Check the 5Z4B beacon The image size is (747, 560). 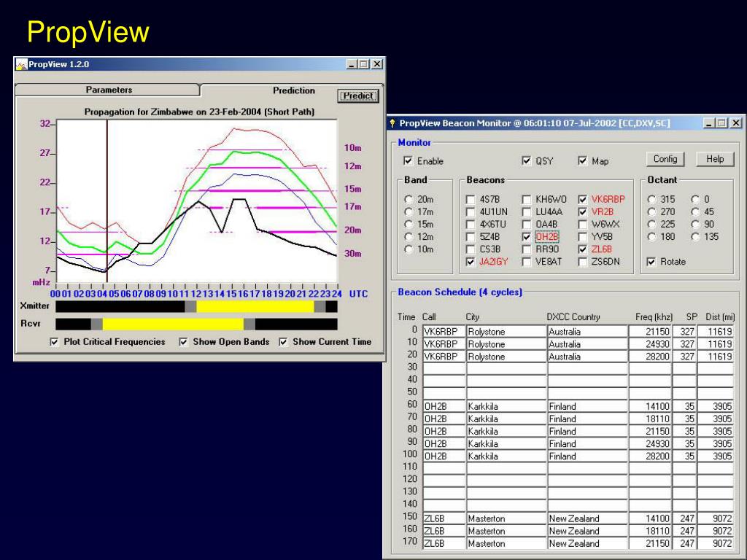471,237
